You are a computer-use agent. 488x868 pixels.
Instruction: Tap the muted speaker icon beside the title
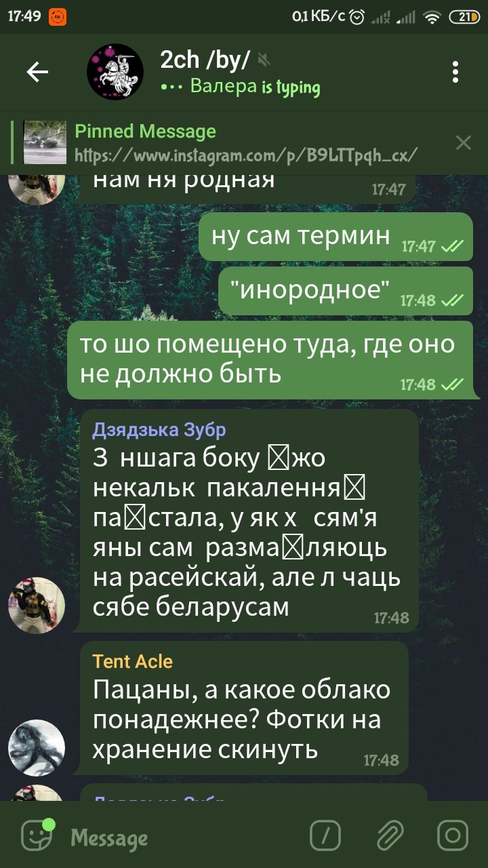click(264, 61)
